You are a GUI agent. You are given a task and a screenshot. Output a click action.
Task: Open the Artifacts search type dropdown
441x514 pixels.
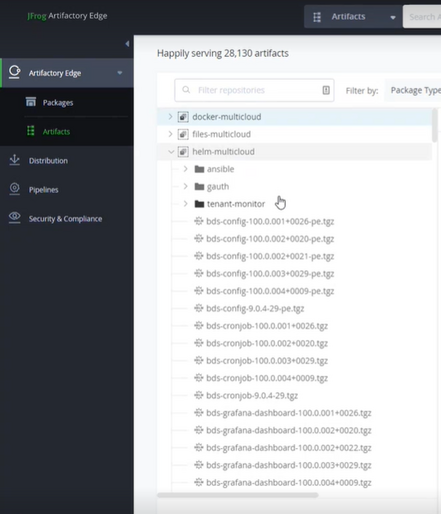[353, 17]
